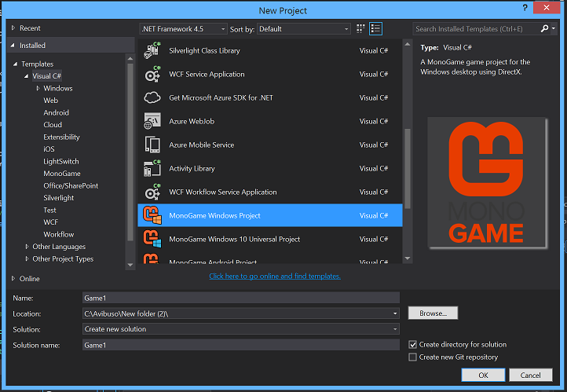The width and height of the screenshot is (567, 392).
Task: Click the Name input field
Action: click(x=241, y=298)
